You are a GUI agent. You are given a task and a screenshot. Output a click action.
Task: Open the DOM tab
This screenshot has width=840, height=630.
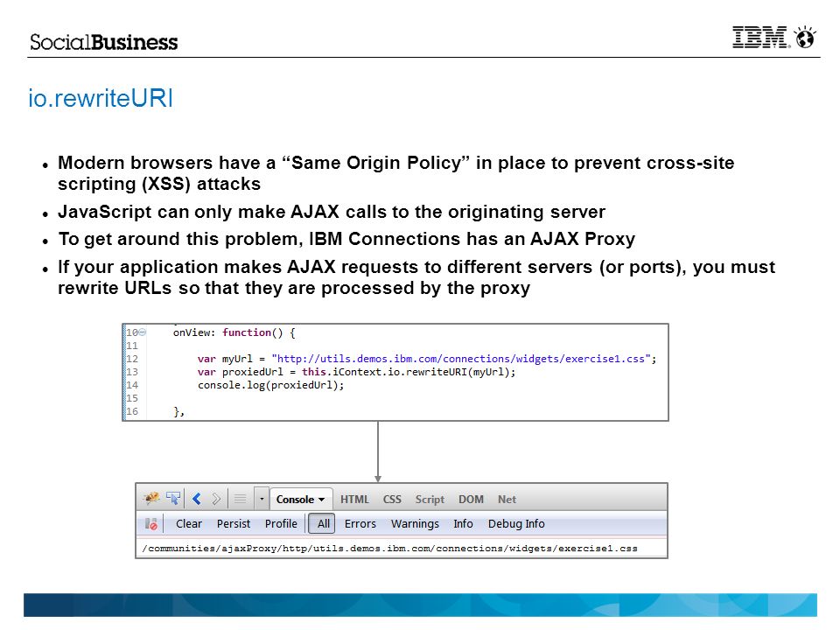471,499
